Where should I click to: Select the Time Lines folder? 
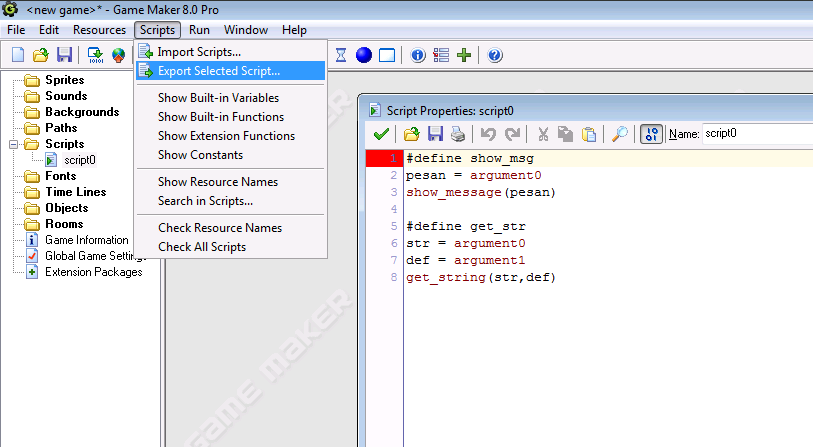pos(75,192)
